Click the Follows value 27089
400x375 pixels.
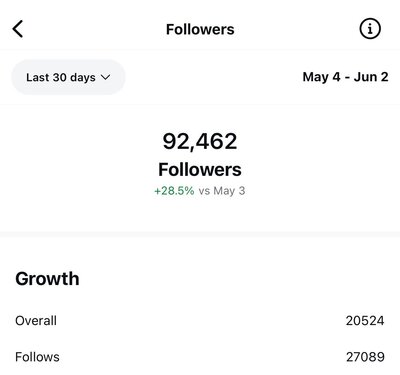click(x=365, y=357)
